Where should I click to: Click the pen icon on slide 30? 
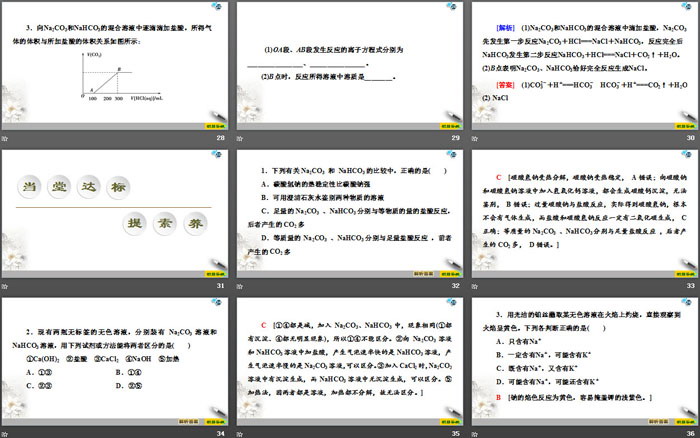coord(688,116)
